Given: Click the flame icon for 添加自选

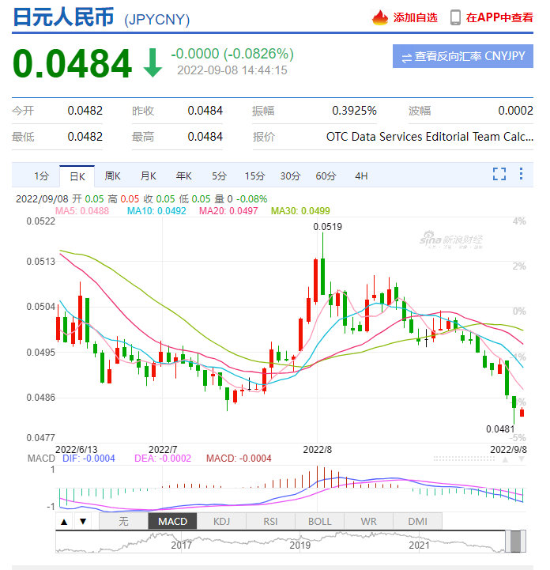Looking at the screenshot, I should 380,17.
